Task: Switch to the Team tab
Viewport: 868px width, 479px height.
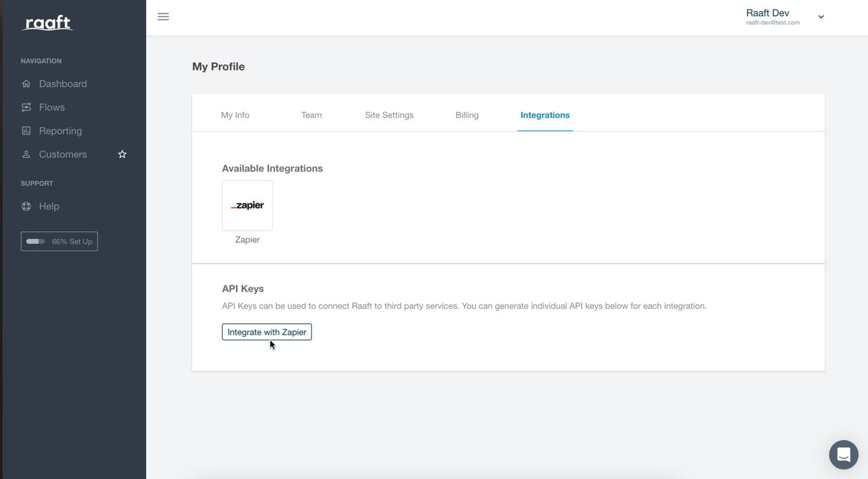Action: (x=311, y=115)
